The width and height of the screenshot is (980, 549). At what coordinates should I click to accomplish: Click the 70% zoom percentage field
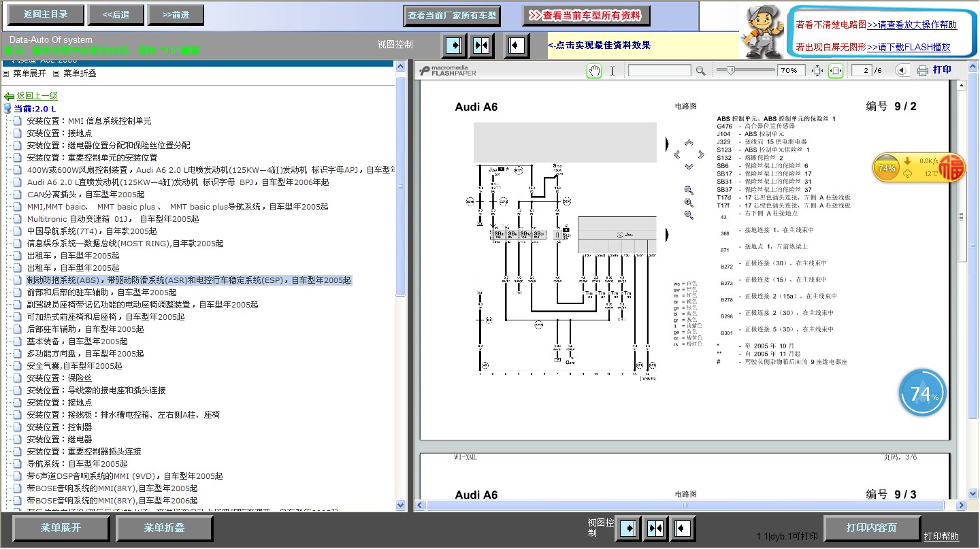[791, 70]
